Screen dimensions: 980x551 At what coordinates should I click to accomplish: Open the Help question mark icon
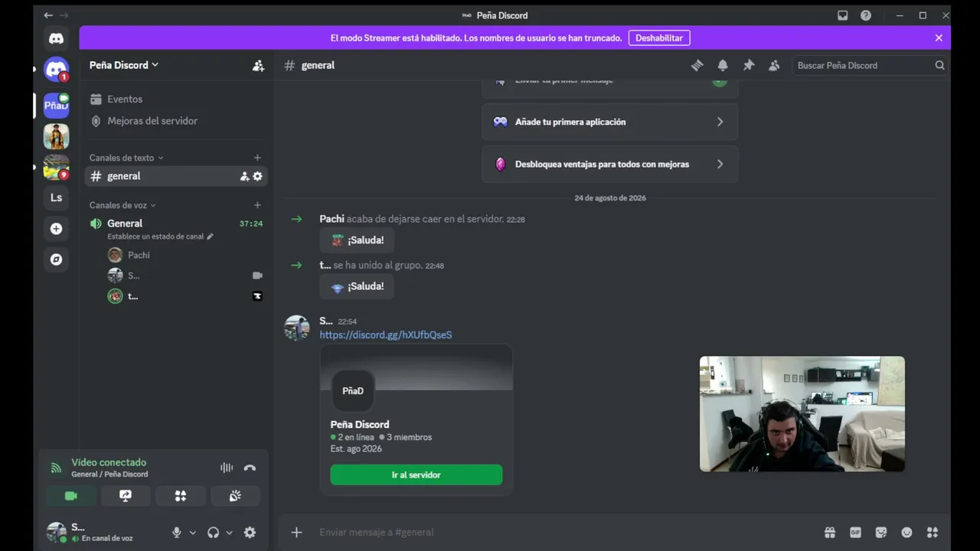coord(866,15)
